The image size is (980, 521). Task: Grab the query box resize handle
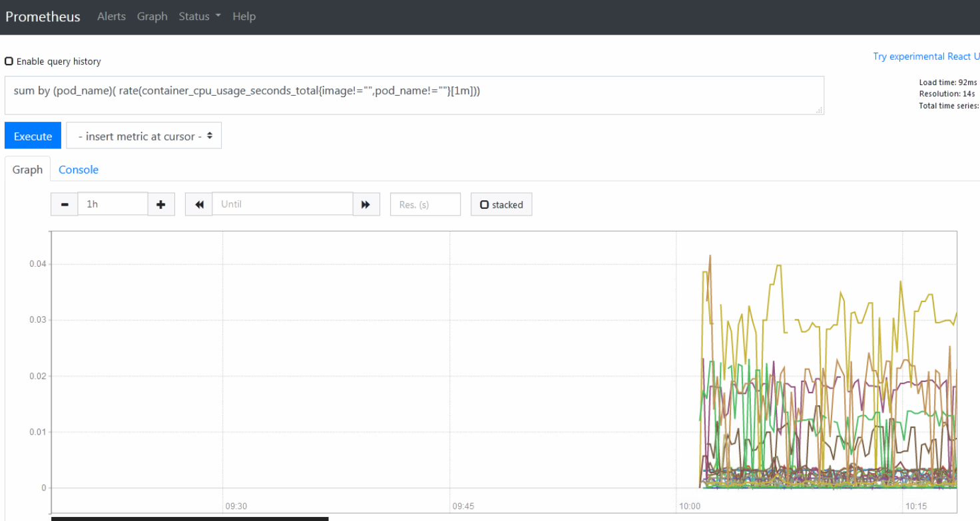coord(820,110)
